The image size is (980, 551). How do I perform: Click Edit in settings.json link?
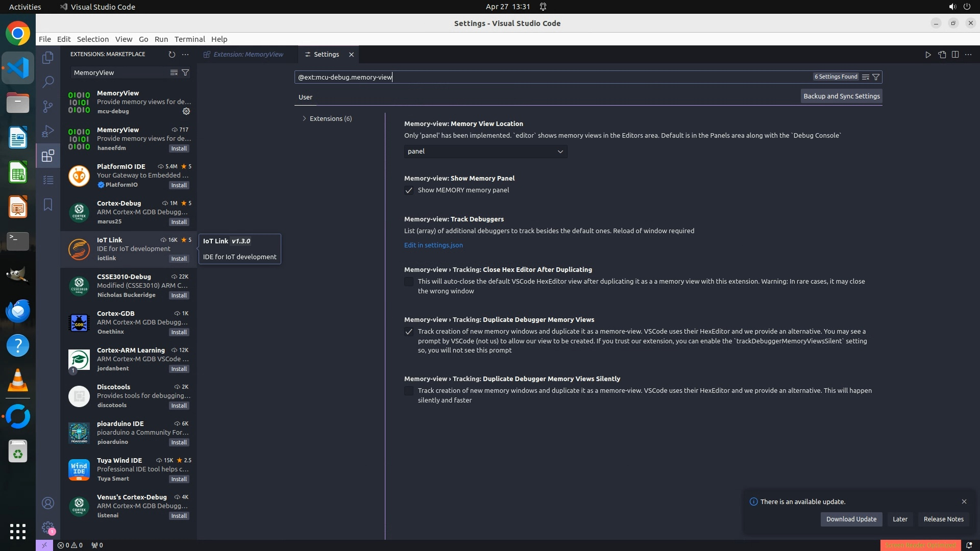click(433, 245)
